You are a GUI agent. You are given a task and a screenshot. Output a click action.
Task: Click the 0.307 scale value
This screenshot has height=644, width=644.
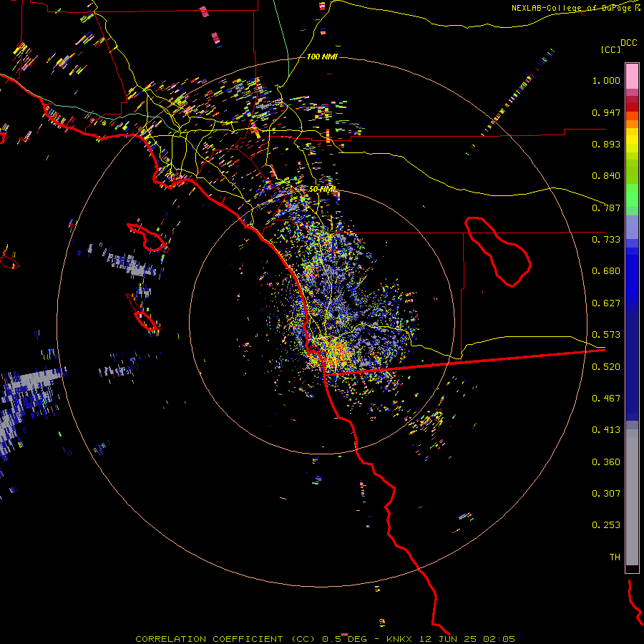pos(606,494)
